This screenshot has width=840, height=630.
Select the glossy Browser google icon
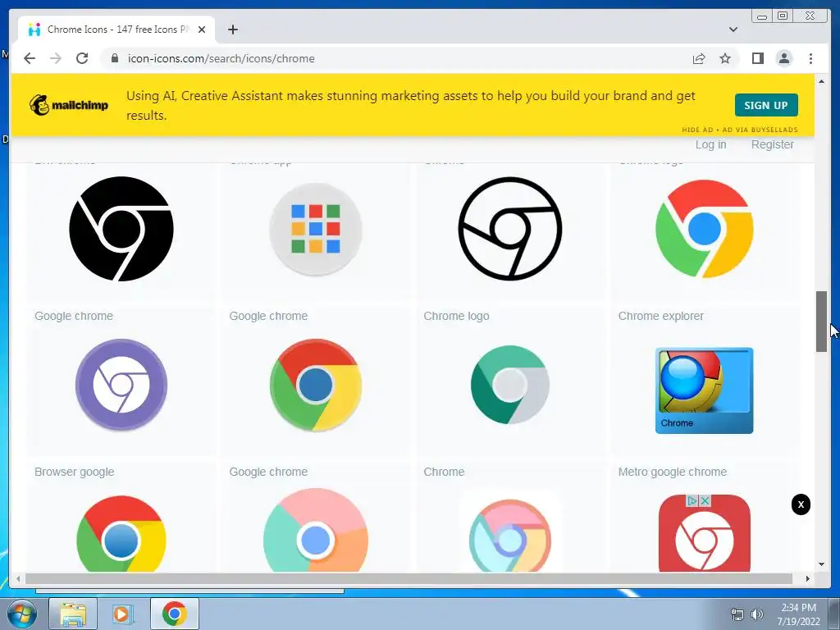click(121, 533)
